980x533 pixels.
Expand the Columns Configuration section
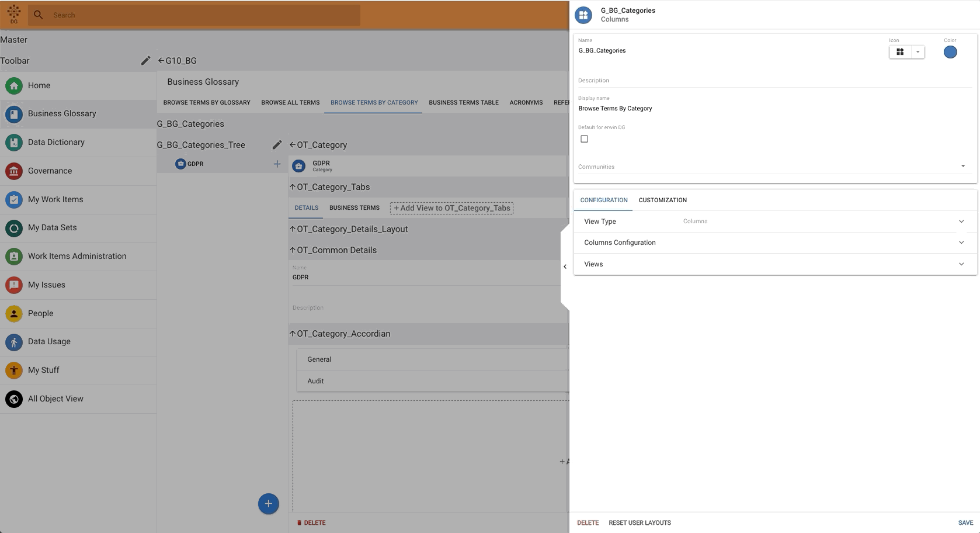(x=961, y=243)
